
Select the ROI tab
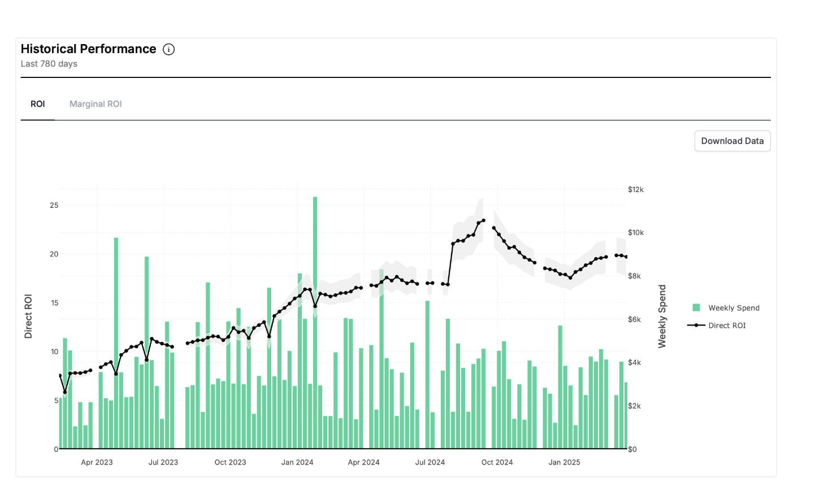[x=38, y=104]
